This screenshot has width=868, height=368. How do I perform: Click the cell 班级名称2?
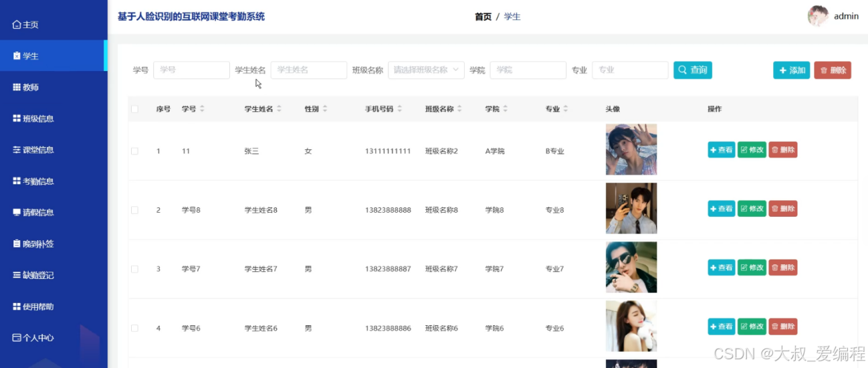441,151
